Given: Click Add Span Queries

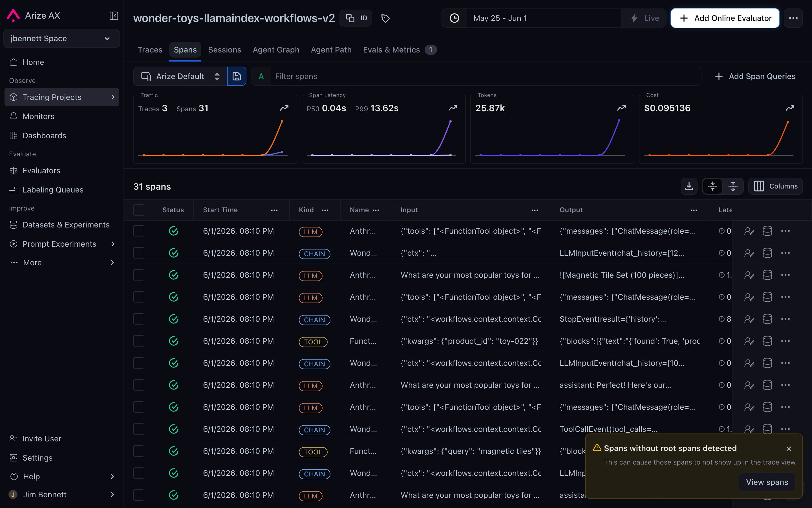Looking at the screenshot, I should 755,76.
